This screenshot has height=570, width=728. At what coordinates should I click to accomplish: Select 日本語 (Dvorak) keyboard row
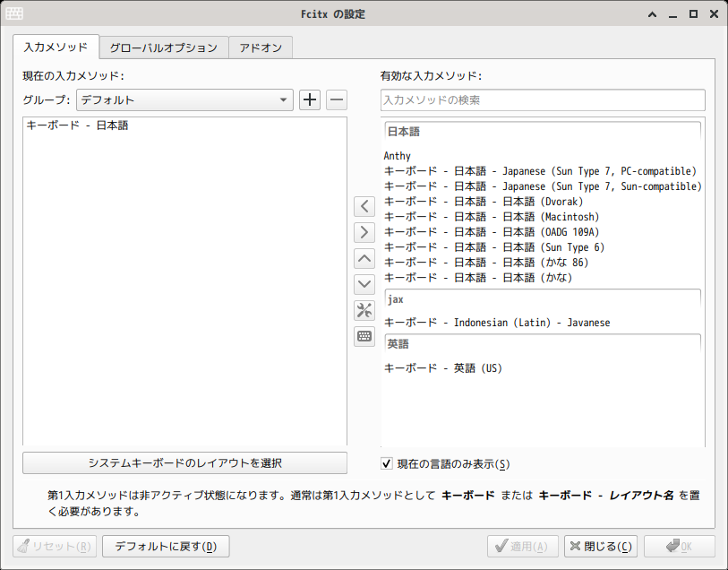click(x=542, y=202)
